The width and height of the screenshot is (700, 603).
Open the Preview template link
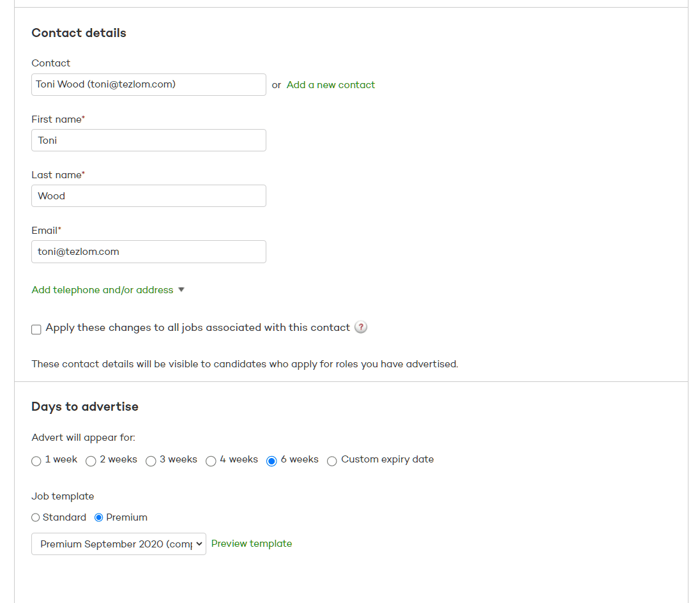(252, 544)
